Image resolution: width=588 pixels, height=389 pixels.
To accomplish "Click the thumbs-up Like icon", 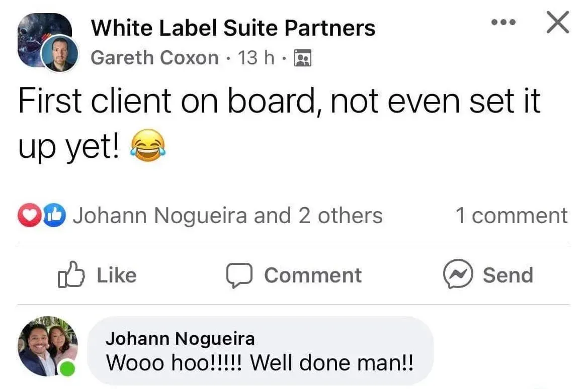I will click(x=71, y=275).
